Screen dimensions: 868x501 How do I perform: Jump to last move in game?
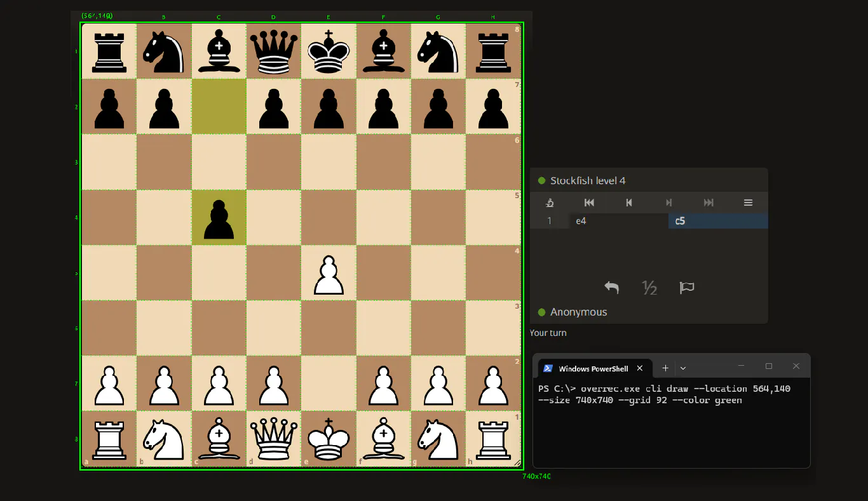[x=709, y=203]
